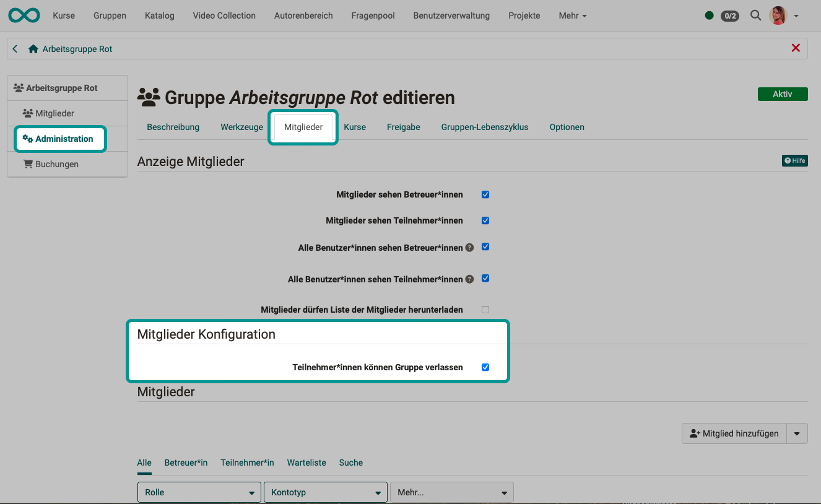Open the Rolle filter dropdown

click(199, 492)
